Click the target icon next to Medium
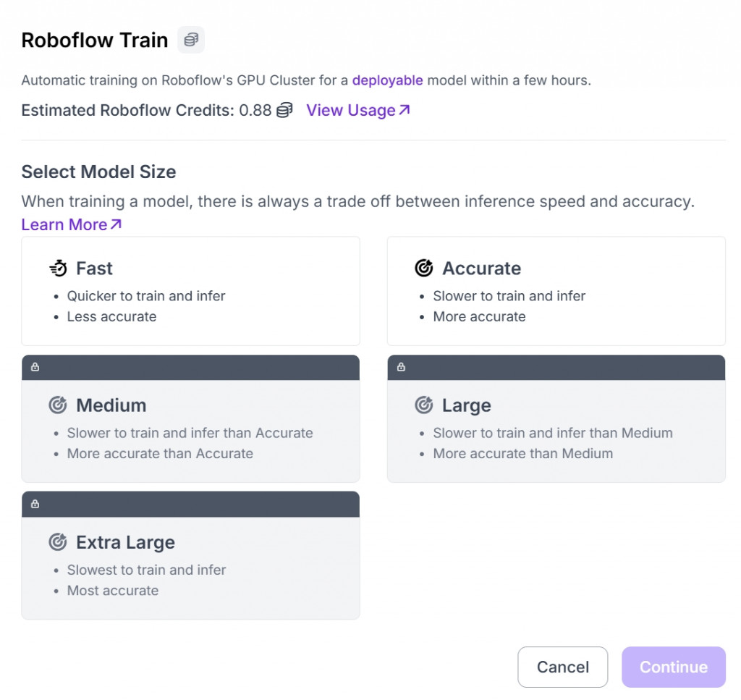The width and height of the screenshot is (741, 700). tap(58, 405)
